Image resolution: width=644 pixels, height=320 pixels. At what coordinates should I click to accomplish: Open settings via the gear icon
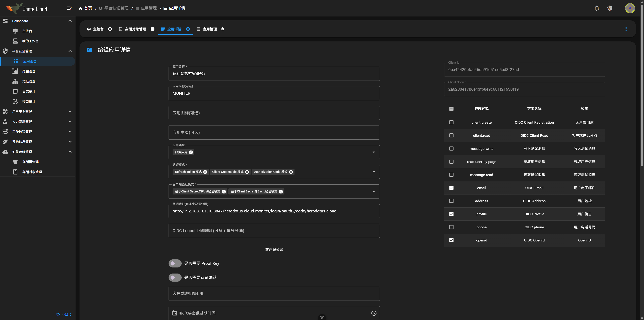point(609,8)
